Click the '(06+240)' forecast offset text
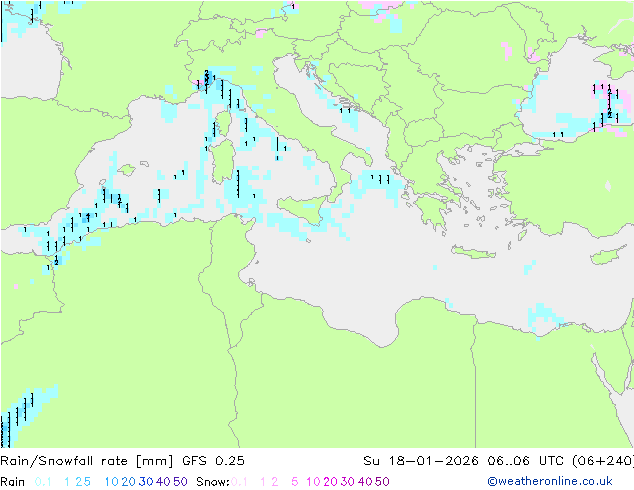The width and height of the screenshot is (634, 490). point(603,461)
